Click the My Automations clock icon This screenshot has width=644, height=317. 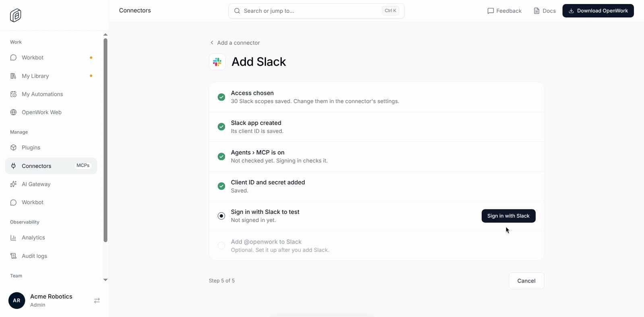point(13,94)
